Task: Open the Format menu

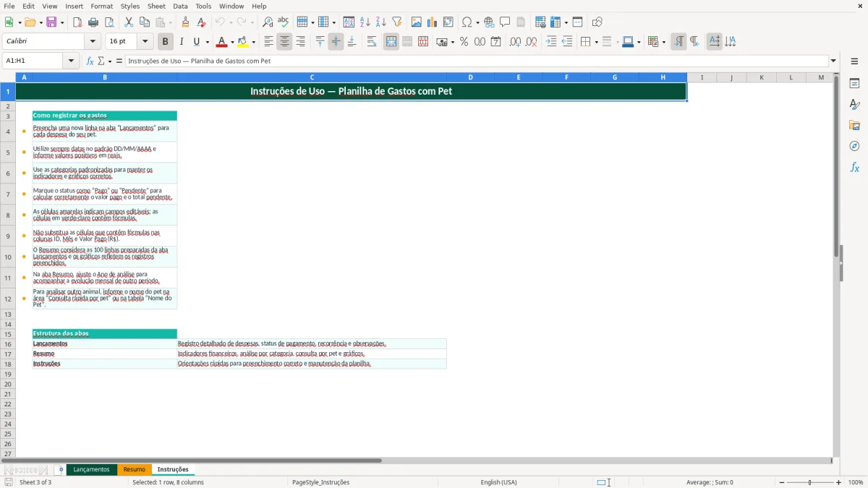Action: (101, 6)
